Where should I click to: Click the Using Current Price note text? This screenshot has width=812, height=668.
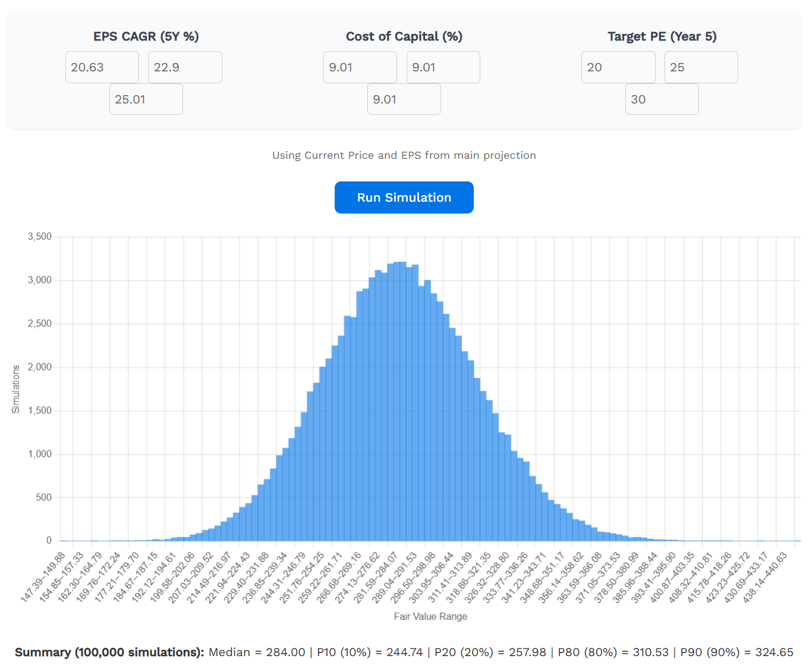click(x=404, y=155)
